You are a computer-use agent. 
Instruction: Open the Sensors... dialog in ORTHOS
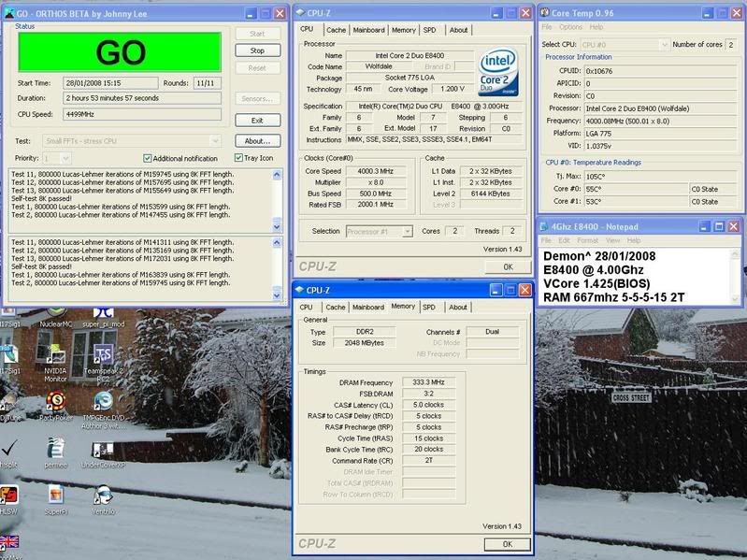coord(257,98)
